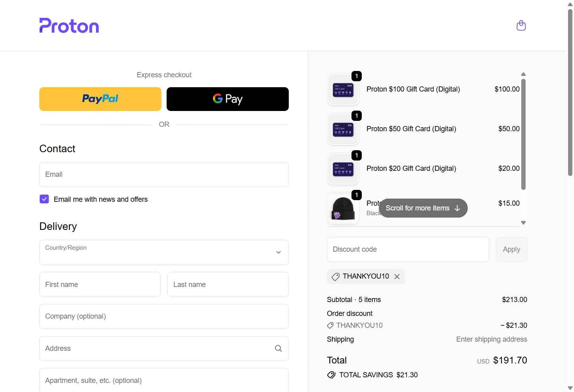Pay with Google Pay button
The width and height of the screenshot is (574, 392).
tap(228, 99)
